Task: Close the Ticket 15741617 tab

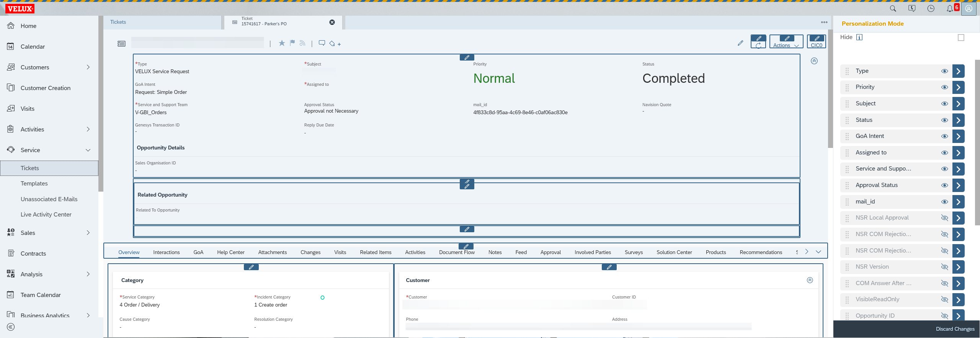Action: click(x=332, y=22)
